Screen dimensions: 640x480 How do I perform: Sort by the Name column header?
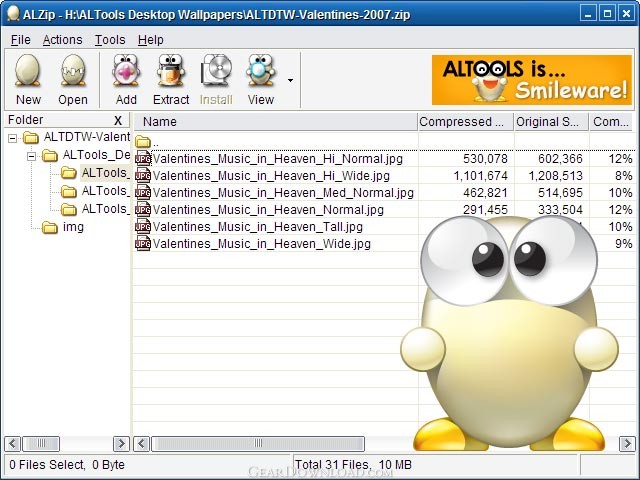click(275, 122)
